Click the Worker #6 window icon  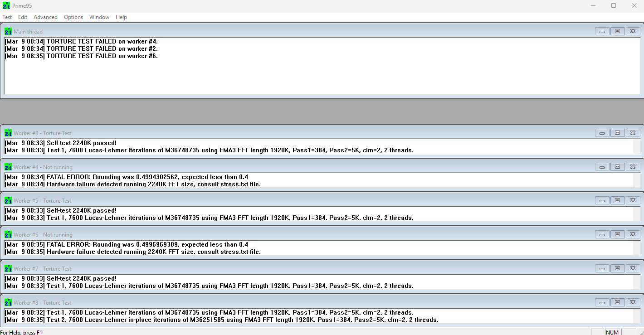(8, 235)
